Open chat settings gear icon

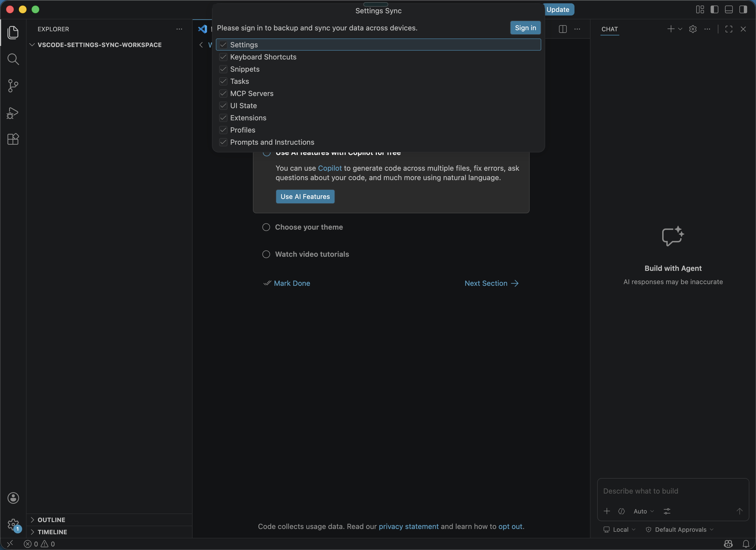tap(693, 29)
